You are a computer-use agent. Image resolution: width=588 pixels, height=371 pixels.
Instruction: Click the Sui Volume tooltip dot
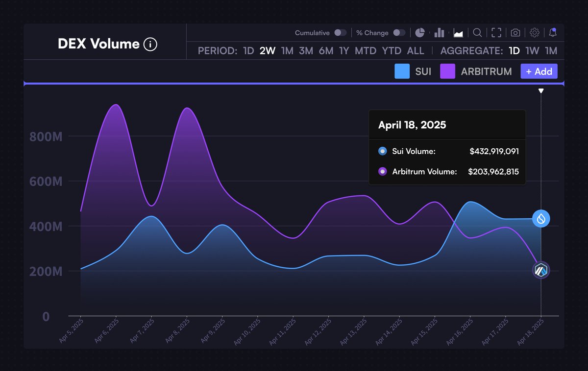pyautogui.click(x=383, y=151)
